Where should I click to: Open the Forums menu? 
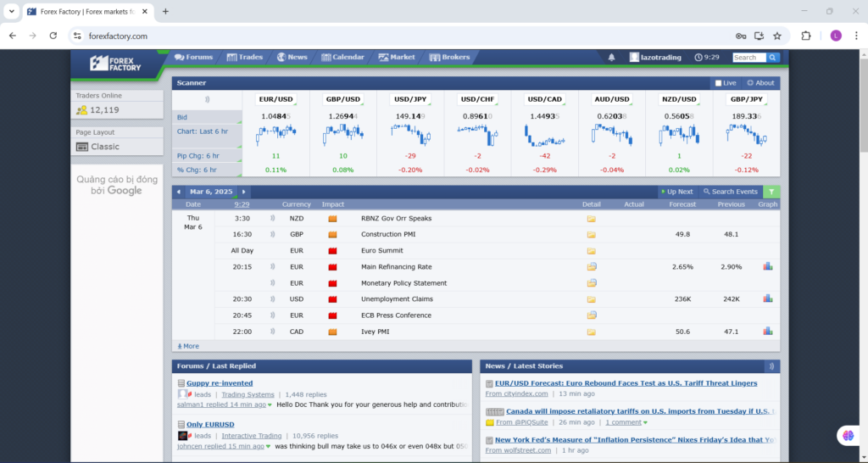coord(193,57)
